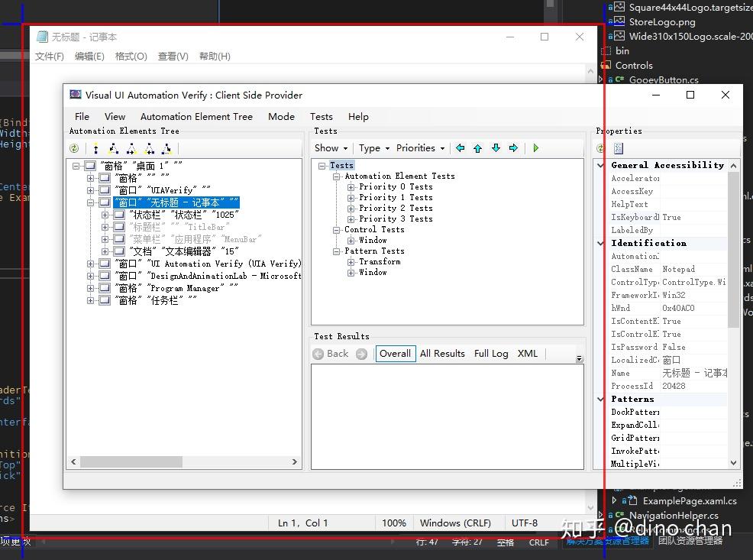Click the refresh icon in Properties toolbar
Viewport: 753px width, 560px height.
tap(601, 148)
